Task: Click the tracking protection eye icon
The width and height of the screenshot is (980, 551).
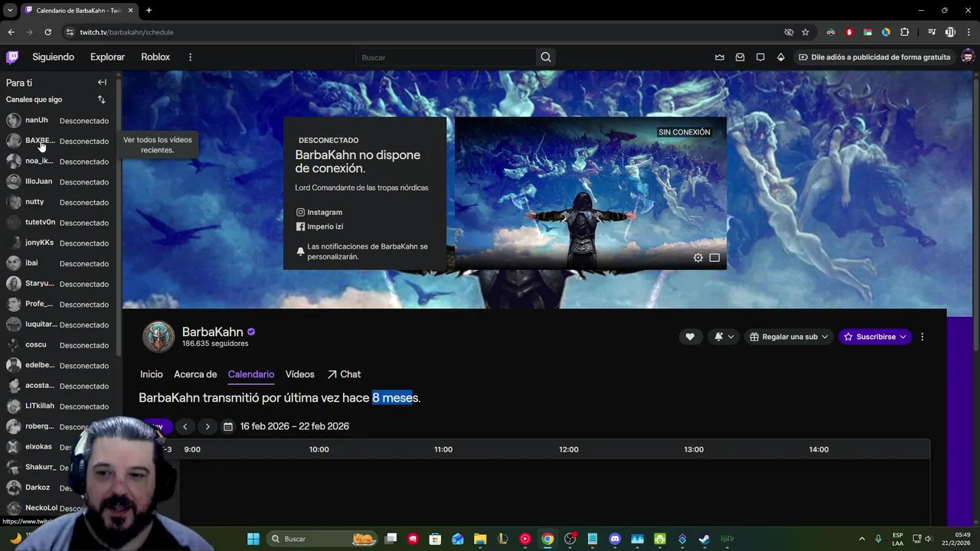Action: (789, 32)
